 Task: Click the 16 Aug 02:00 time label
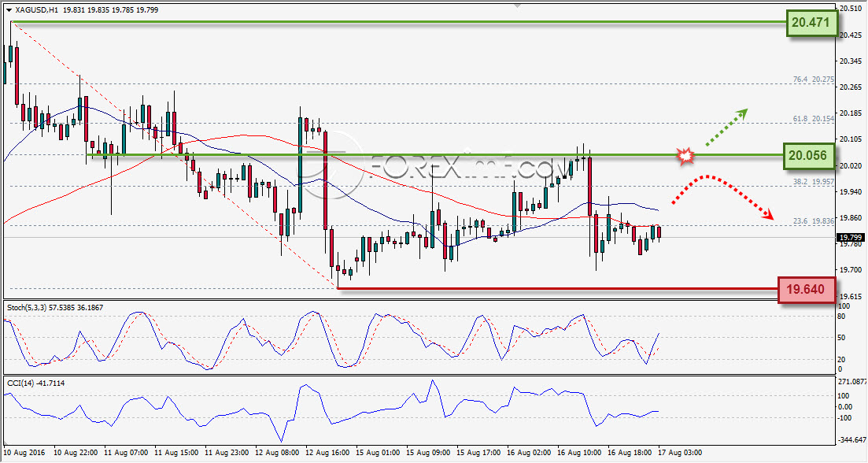pos(529,453)
